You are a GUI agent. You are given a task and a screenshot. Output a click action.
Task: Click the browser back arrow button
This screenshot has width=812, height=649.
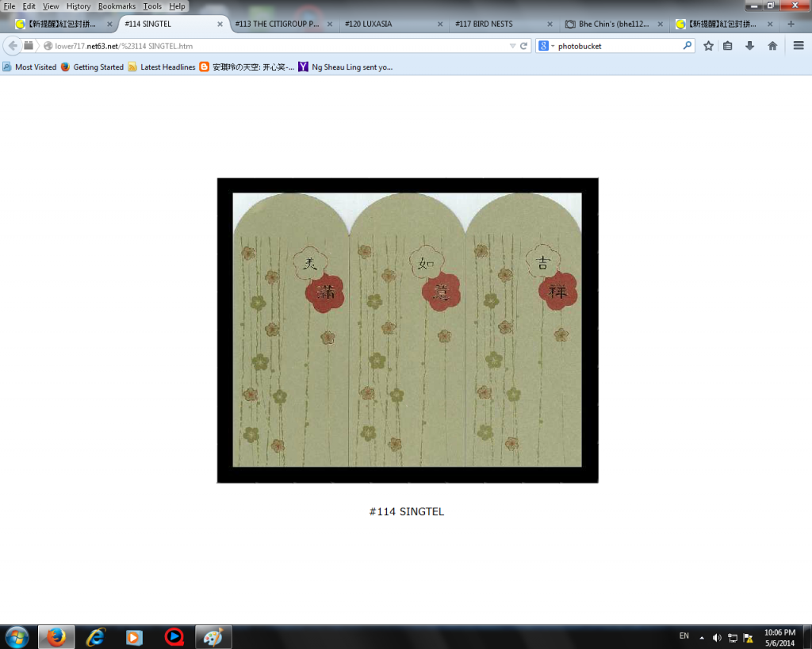pos(13,46)
